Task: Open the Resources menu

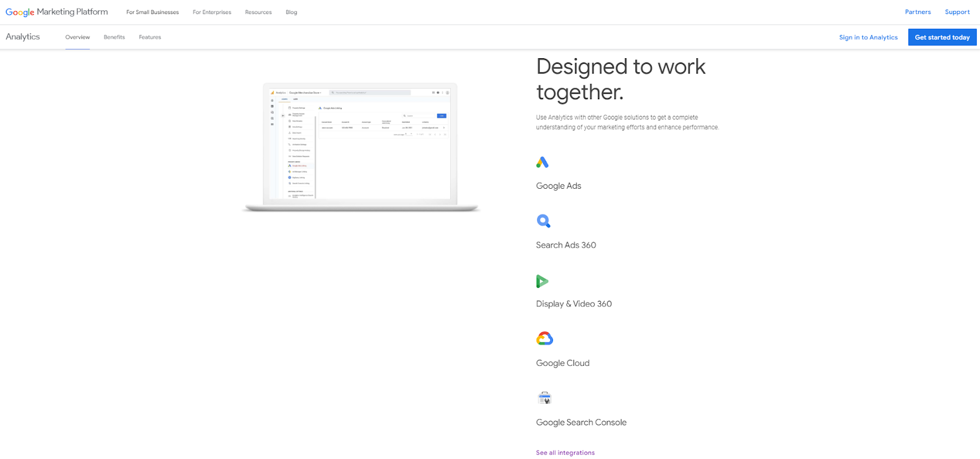Action: (x=258, y=12)
